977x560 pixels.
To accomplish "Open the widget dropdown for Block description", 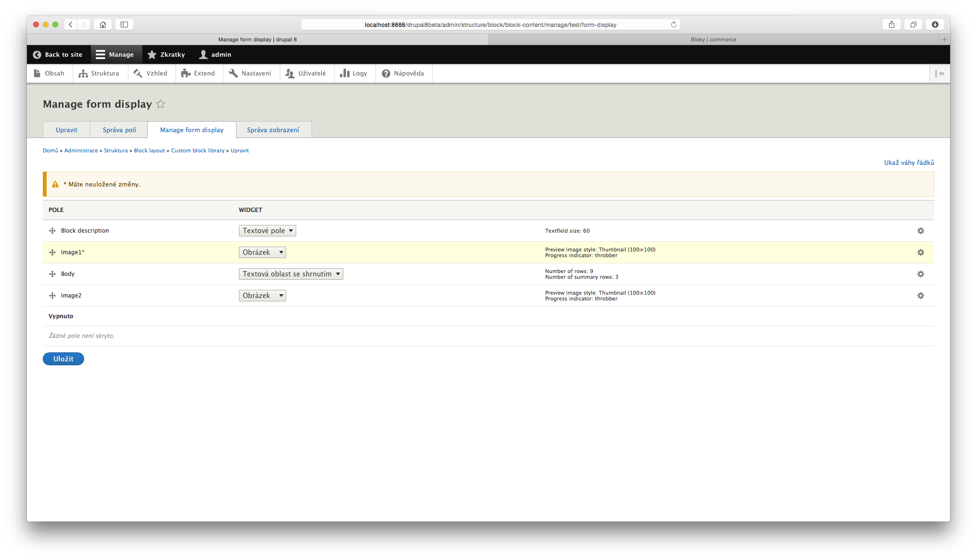I will pyautogui.click(x=266, y=230).
